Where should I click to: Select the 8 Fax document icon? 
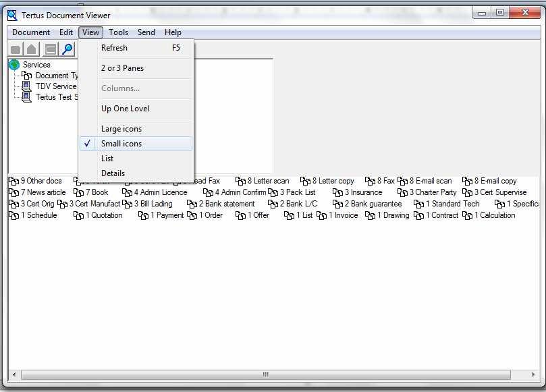370,181
